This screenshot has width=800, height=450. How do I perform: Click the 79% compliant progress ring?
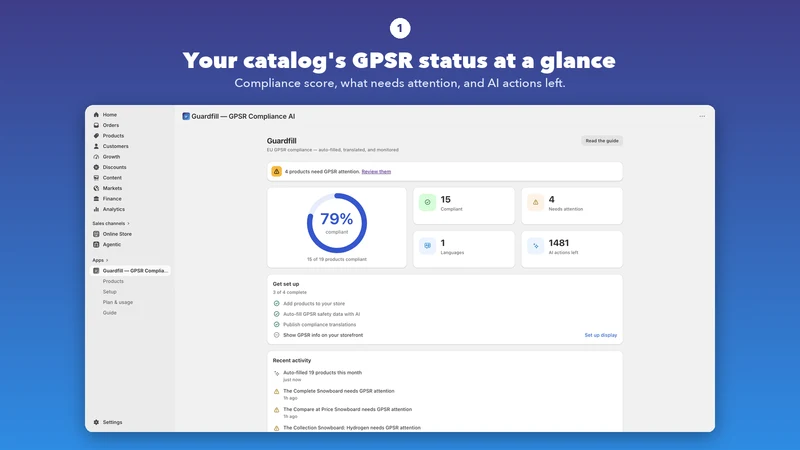pos(337,223)
